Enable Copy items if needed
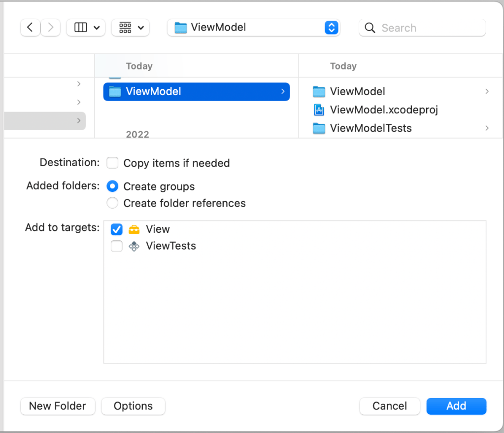The image size is (504, 433). [x=113, y=163]
